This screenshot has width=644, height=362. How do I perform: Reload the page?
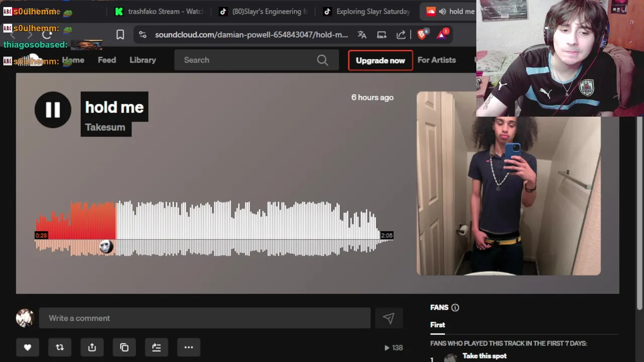click(47, 35)
